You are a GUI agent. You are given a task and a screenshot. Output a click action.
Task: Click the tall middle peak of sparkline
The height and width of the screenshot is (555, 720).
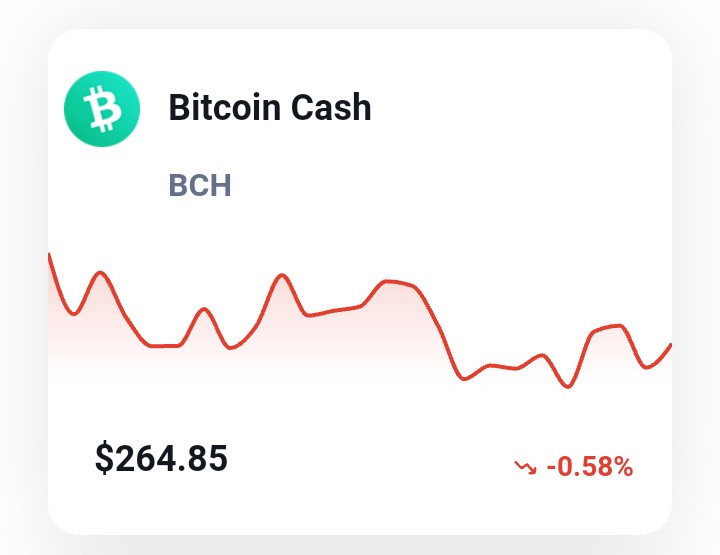tap(282, 275)
